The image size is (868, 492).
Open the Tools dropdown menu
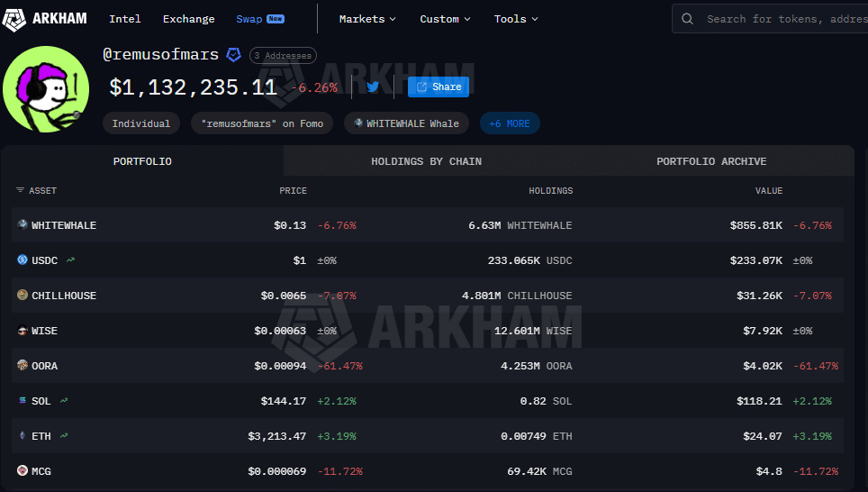pos(516,19)
